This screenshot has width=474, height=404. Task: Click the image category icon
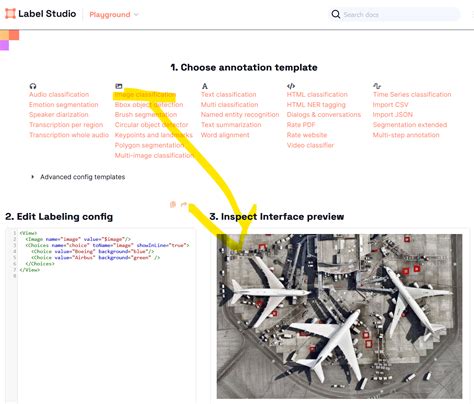pyautogui.click(x=119, y=86)
